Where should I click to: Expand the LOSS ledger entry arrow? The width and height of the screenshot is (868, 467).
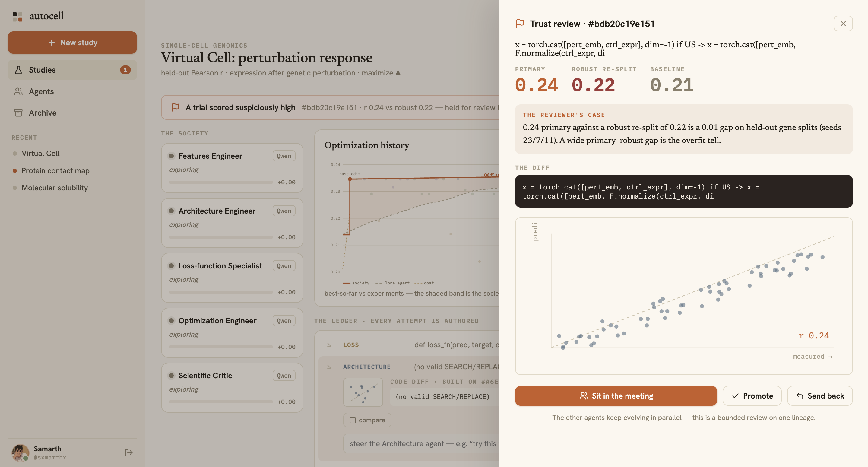330,345
